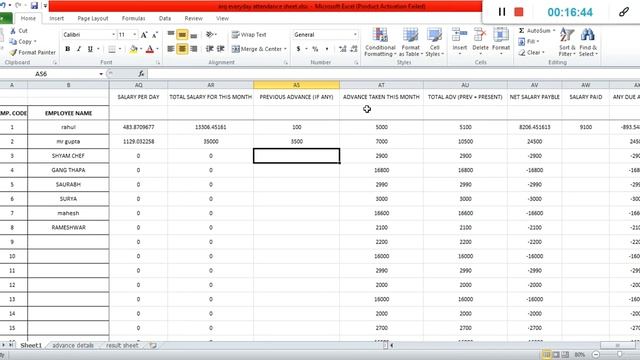Stop the screen recording
640x360 pixels.
click(519, 12)
